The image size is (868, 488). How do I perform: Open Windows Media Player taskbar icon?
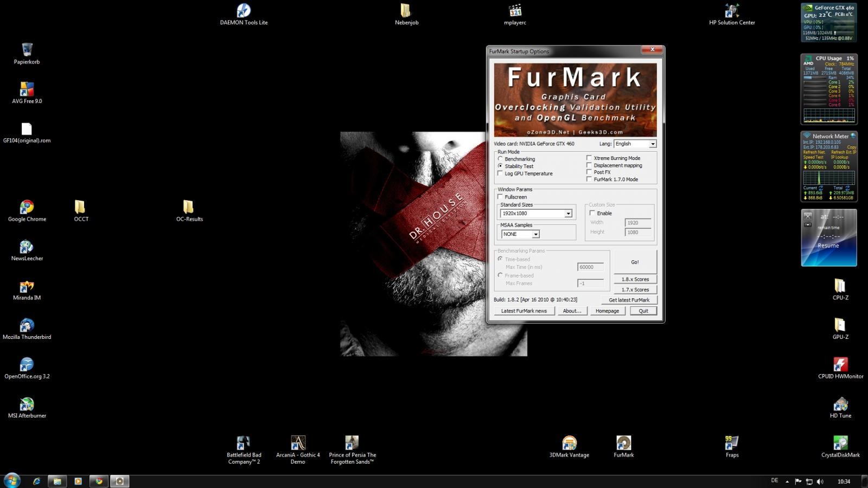[x=78, y=481]
